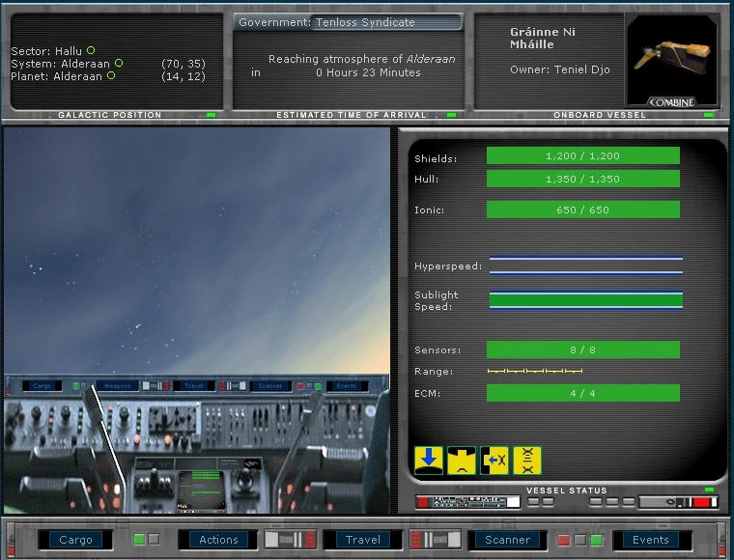Click the green light beside Galactic Position
Screen dimensions: 734x560
point(212,115)
